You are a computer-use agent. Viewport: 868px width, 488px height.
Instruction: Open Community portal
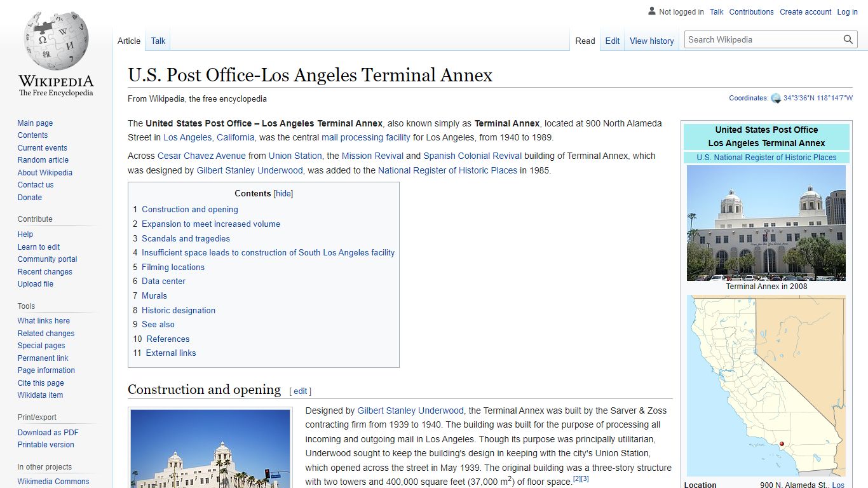click(x=48, y=259)
